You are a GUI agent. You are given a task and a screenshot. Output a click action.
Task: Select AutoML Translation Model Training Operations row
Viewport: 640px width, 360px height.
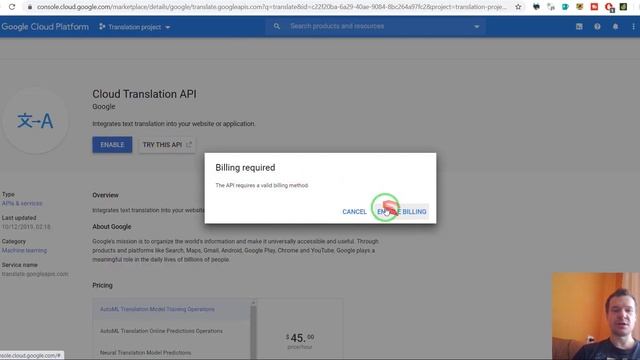coord(171,309)
